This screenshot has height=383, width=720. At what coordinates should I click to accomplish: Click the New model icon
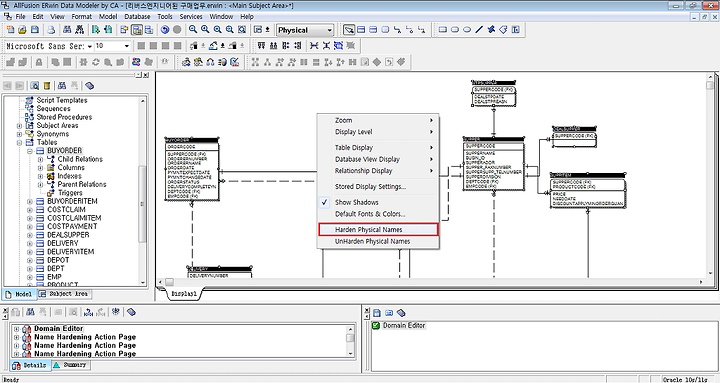(x=10, y=30)
